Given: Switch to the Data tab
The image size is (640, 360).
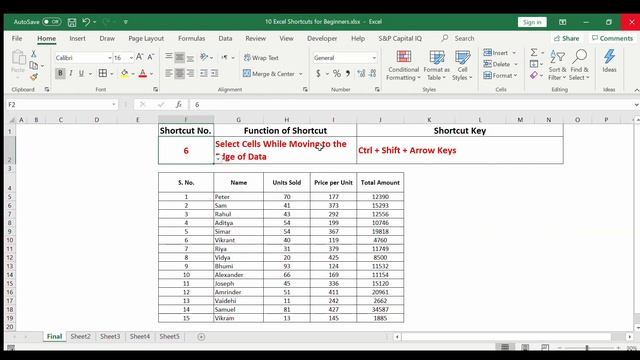Looking at the screenshot, I should [x=225, y=38].
